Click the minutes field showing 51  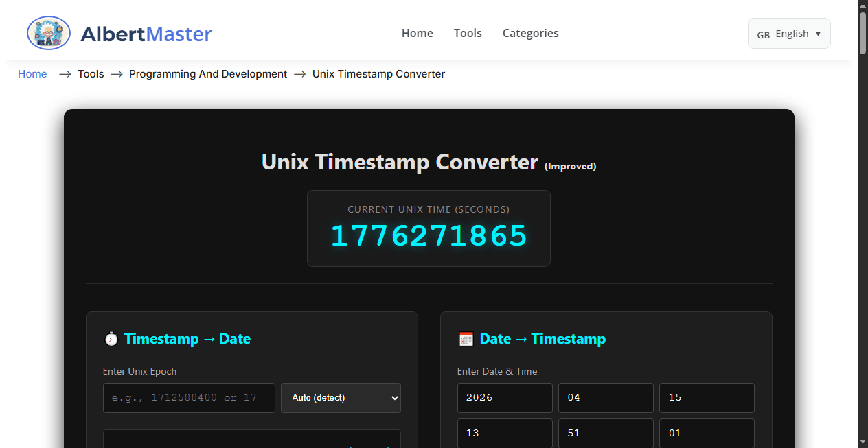click(606, 432)
